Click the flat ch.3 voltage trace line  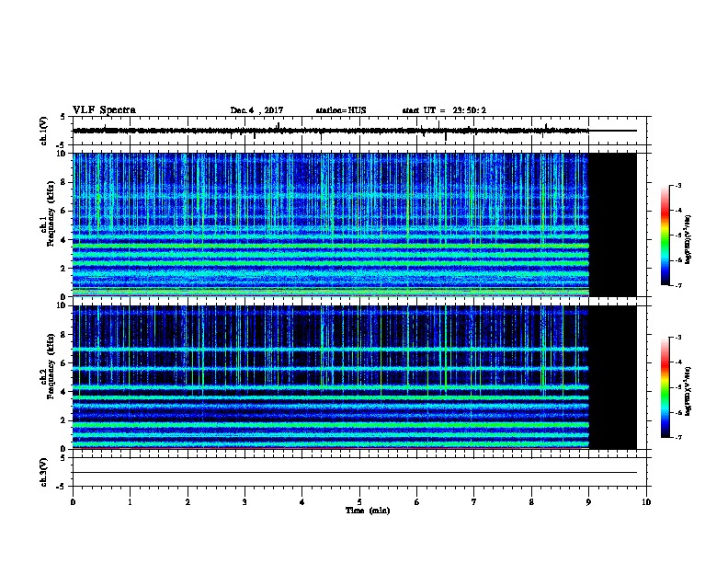click(355, 473)
